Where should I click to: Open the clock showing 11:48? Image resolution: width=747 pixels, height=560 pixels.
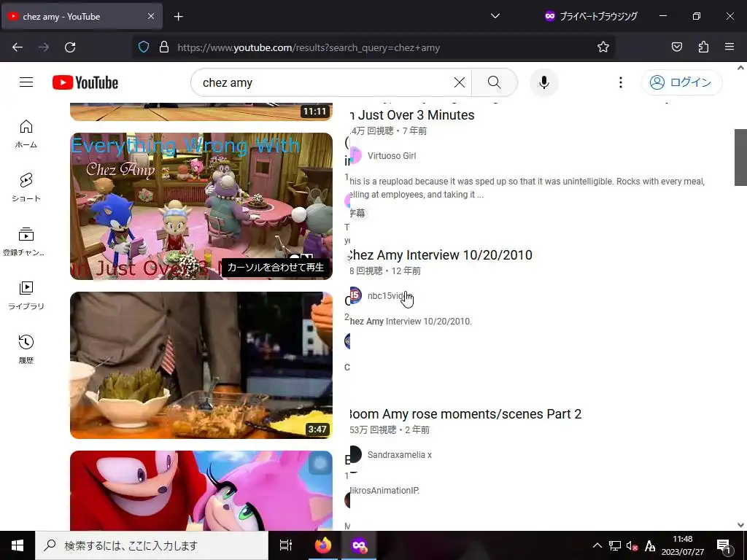(683, 545)
